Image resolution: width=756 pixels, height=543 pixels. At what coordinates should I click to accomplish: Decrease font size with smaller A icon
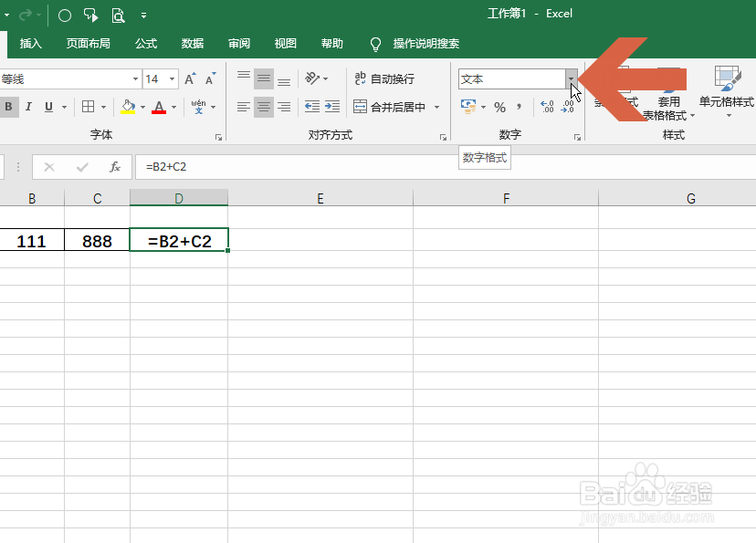211,79
